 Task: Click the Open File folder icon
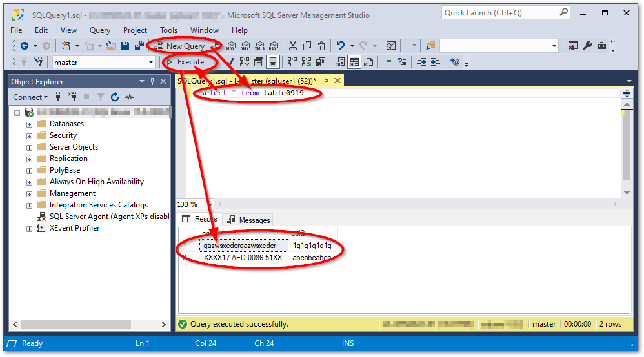click(110, 46)
